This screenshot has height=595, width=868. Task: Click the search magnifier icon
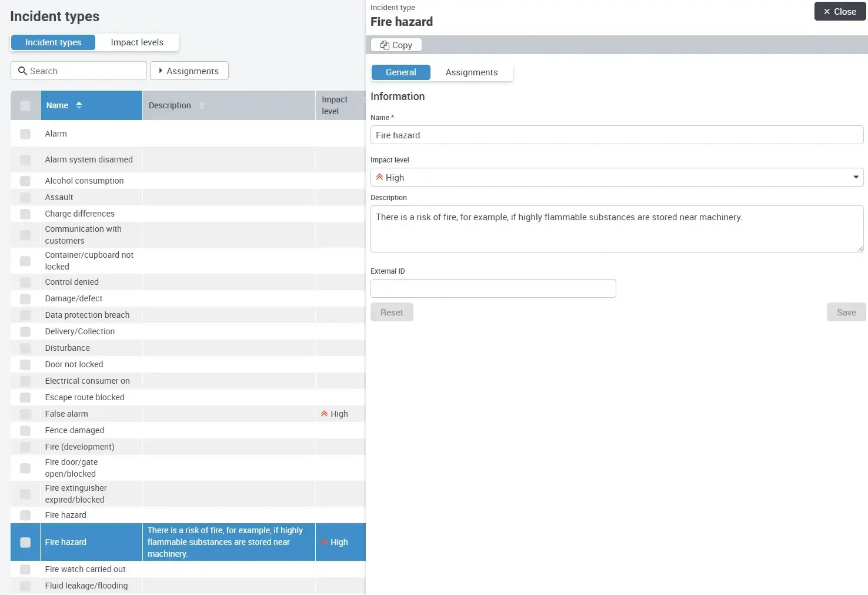(x=22, y=71)
